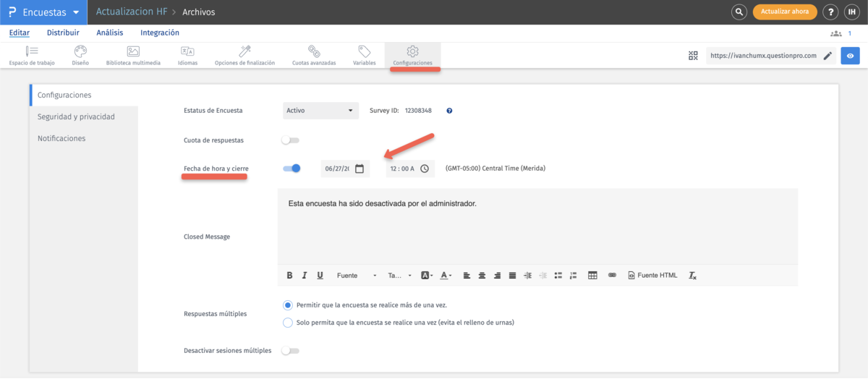This screenshot has width=868, height=379.
Task: Open the collaborators people icon
Action: [x=836, y=33]
